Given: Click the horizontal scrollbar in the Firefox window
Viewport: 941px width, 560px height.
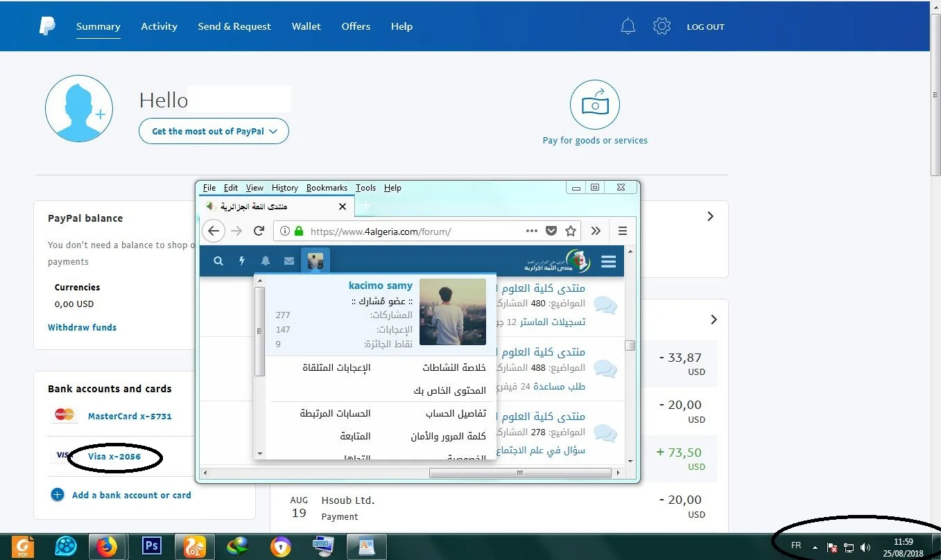Looking at the screenshot, I should 521,473.
